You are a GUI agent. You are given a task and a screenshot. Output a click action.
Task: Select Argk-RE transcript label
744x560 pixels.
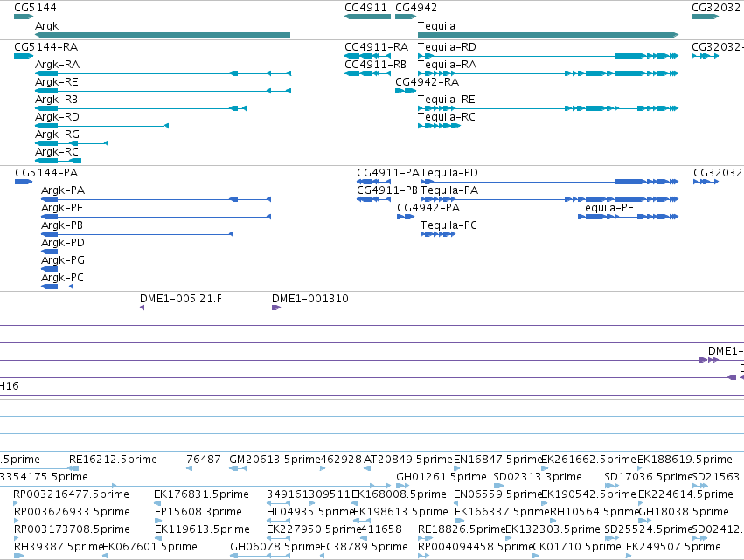click(57, 82)
